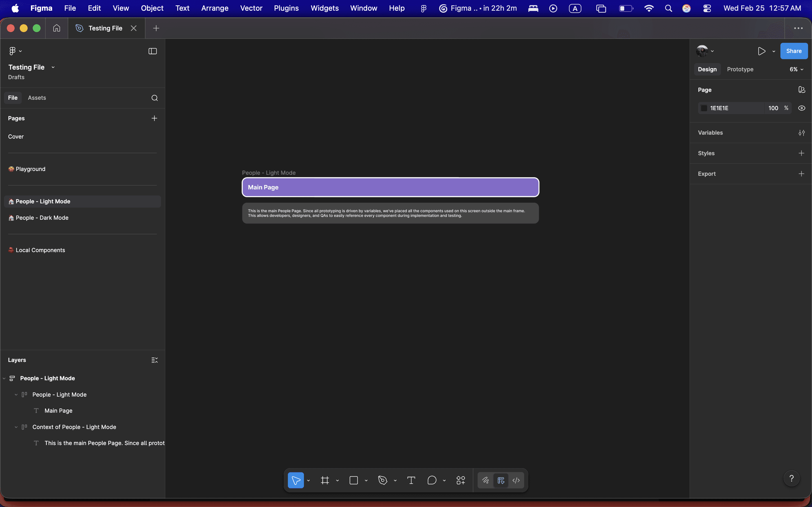Open Testing File name dropdown chevron

pos(53,67)
